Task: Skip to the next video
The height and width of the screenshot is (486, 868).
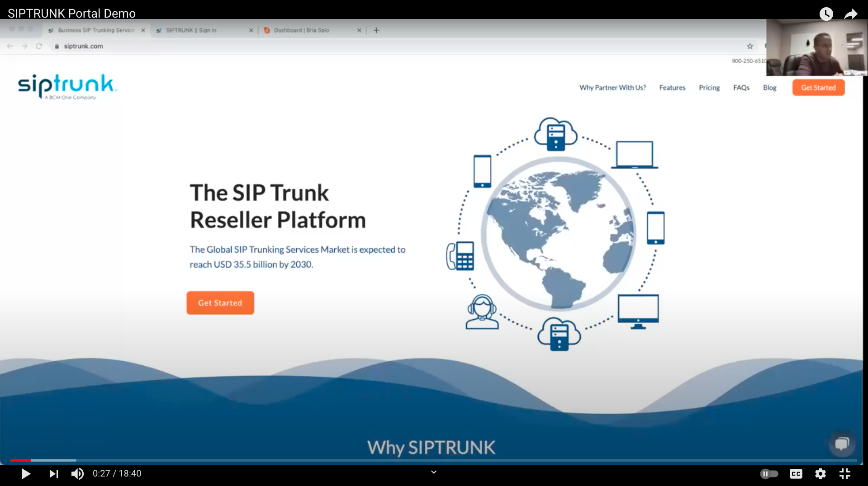Action: (x=54, y=473)
